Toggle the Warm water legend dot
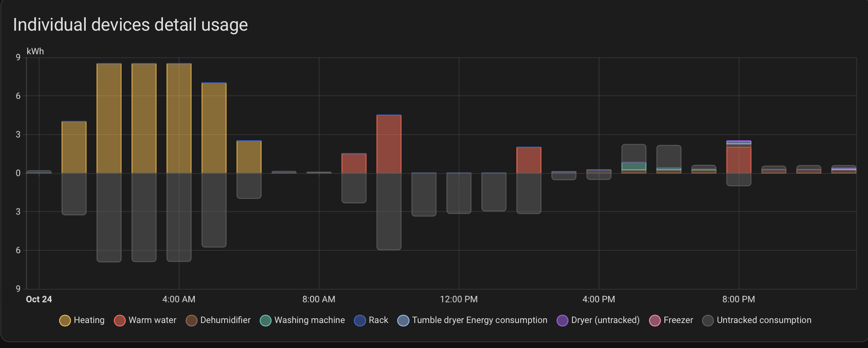Image resolution: width=868 pixels, height=348 pixels. pos(120,321)
